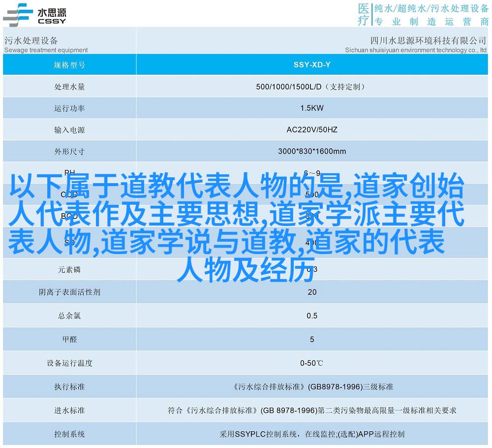The image size is (492, 448).
Task: Select the AC220V/50HZ value
Action: (312, 129)
